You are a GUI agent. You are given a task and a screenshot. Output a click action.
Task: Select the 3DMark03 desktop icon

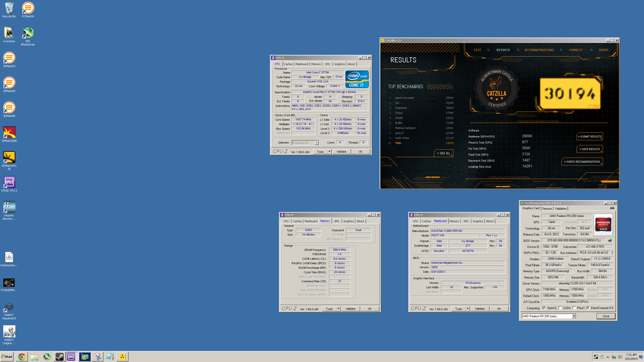(9, 60)
